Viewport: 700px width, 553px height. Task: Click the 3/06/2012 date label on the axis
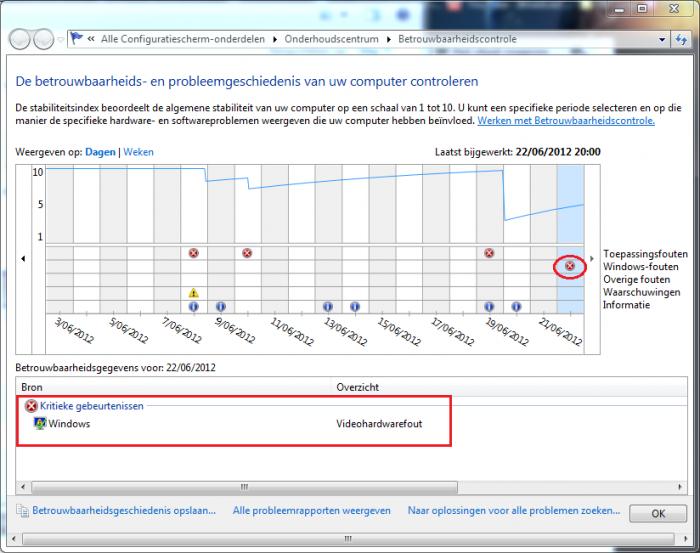point(74,330)
